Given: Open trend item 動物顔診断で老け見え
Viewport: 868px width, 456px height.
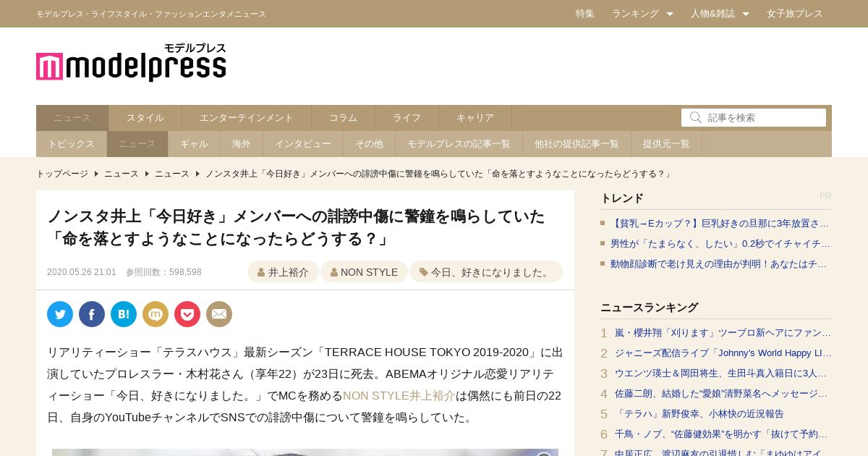Looking at the screenshot, I should pos(719,263).
